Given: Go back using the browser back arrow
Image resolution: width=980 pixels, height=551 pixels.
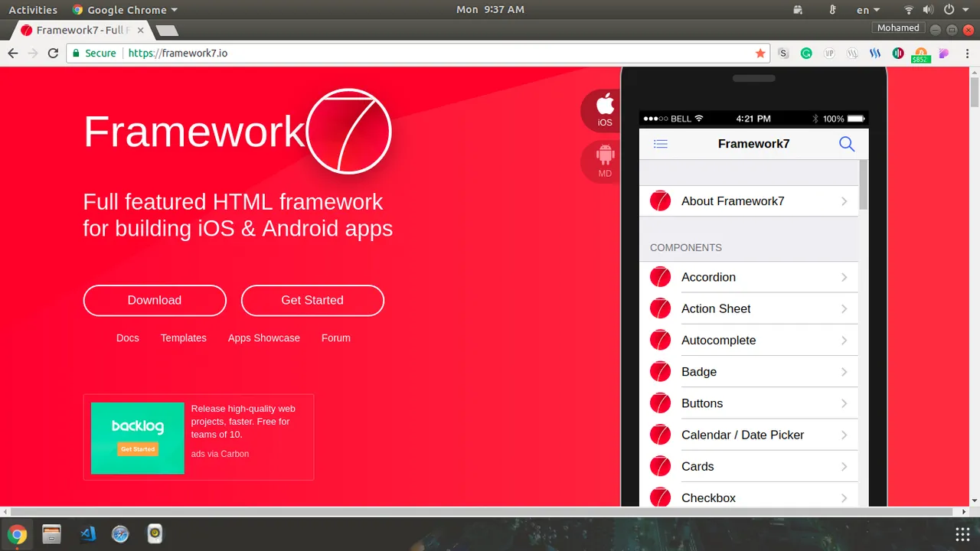Looking at the screenshot, I should 13,53.
